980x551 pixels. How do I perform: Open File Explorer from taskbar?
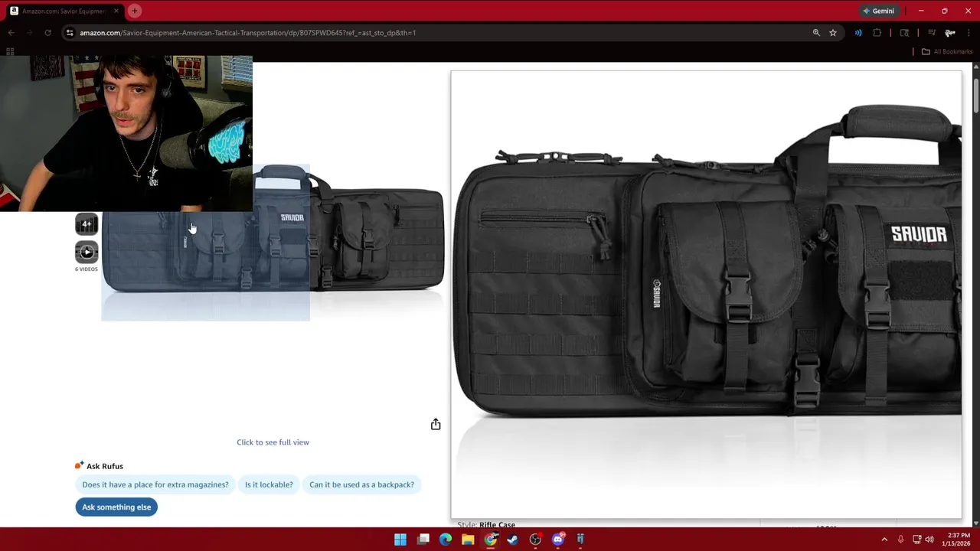[468, 540]
